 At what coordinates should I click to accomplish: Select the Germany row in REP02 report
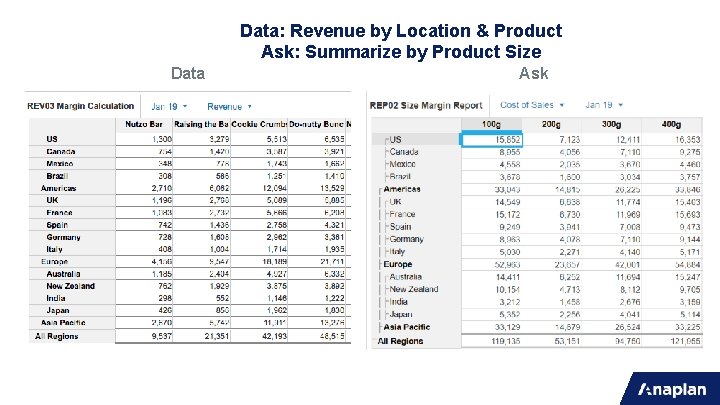pyautogui.click(x=406, y=239)
